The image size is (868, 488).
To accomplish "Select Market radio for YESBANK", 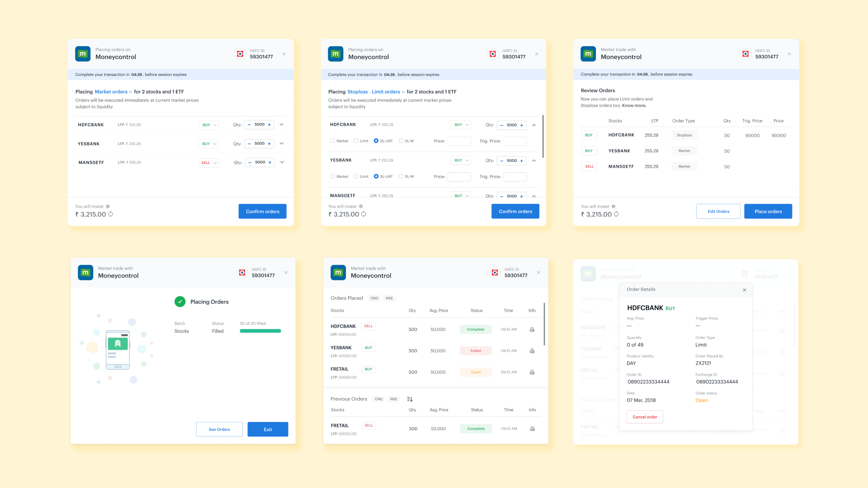I will coord(333,177).
